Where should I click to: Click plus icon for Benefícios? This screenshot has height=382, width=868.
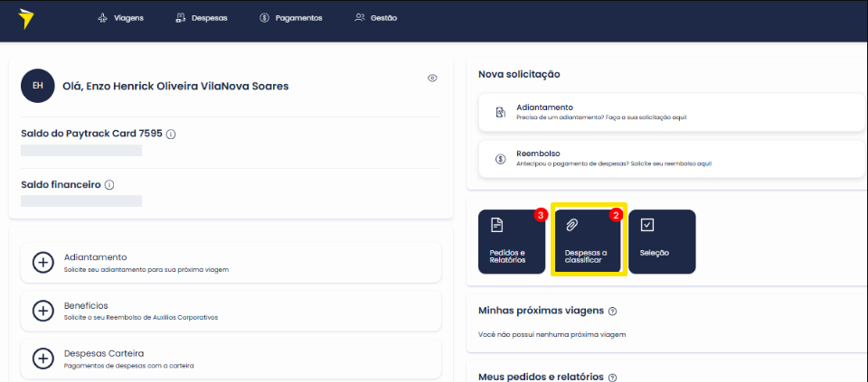tap(43, 312)
